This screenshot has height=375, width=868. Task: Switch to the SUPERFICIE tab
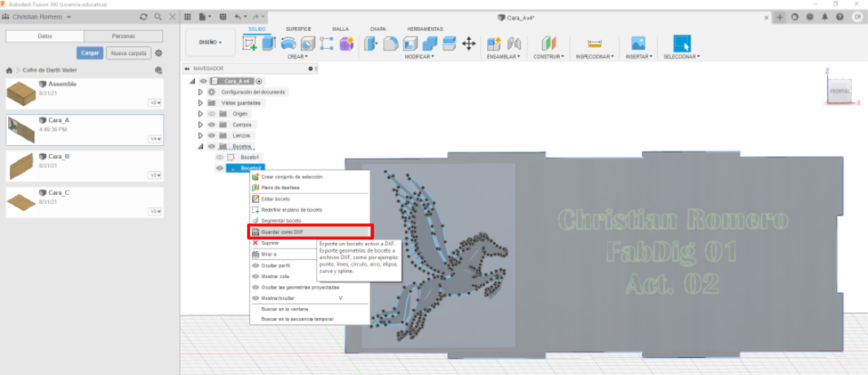pyautogui.click(x=298, y=29)
